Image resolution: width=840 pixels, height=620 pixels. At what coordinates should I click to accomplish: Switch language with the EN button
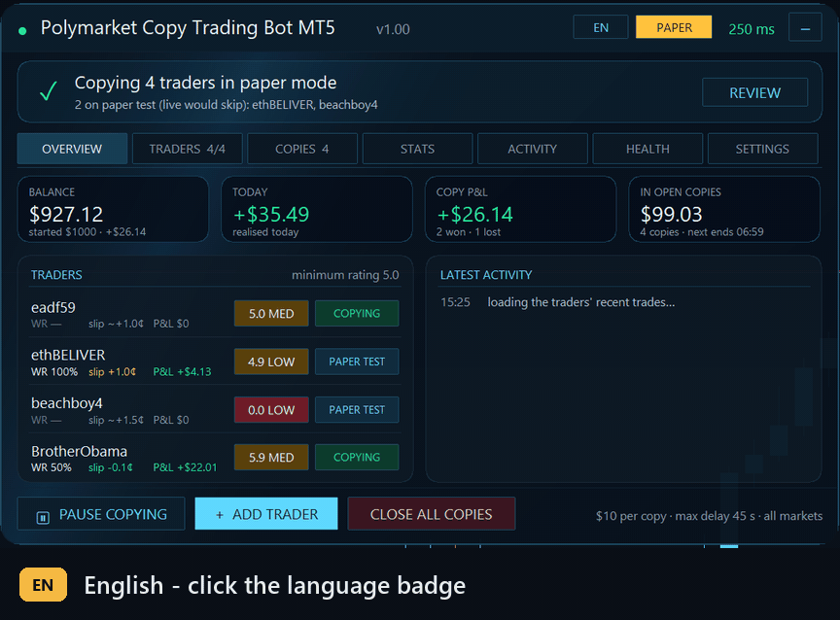pyautogui.click(x=601, y=27)
